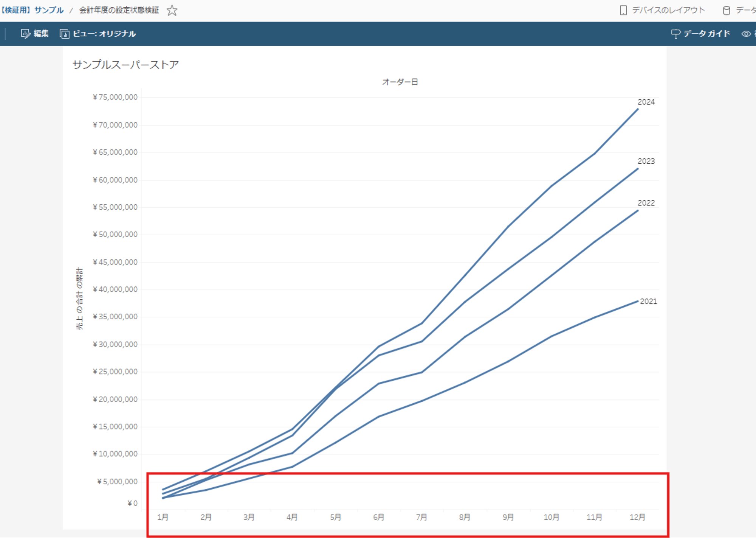Select the 2024 line label
Image resolution: width=756 pixels, height=538 pixels.
click(646, 102)
